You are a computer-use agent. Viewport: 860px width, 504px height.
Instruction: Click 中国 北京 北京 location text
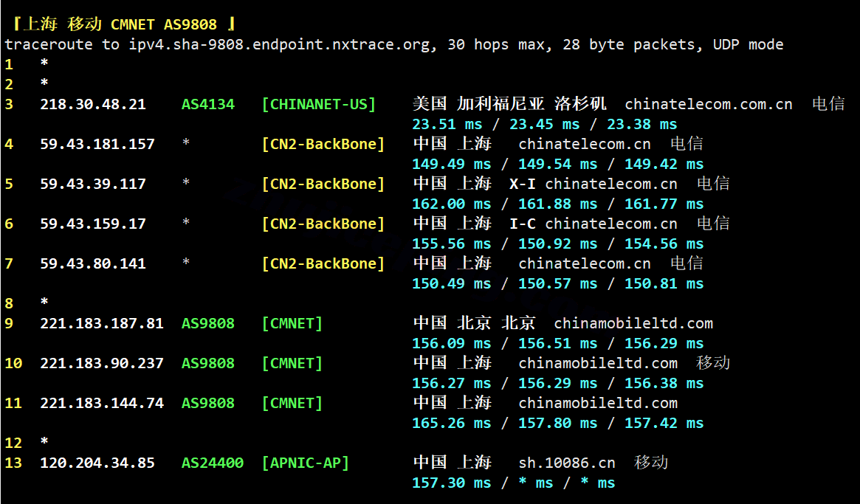tap(474, 323)
